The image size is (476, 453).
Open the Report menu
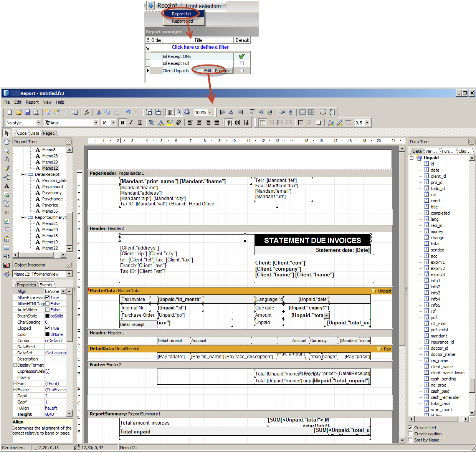tap(32, 102)
